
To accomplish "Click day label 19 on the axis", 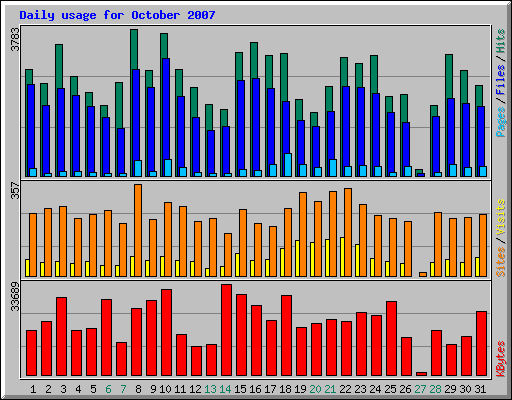I will coord(300,389).
